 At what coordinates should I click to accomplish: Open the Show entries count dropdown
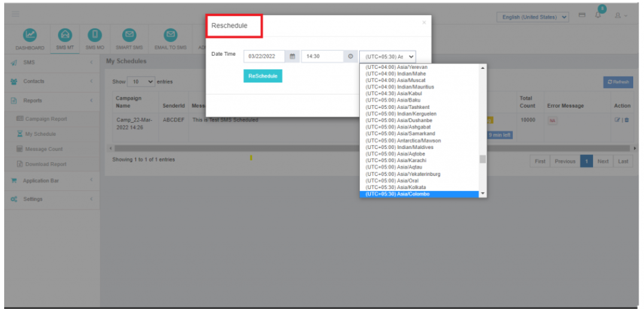[141, 81]
